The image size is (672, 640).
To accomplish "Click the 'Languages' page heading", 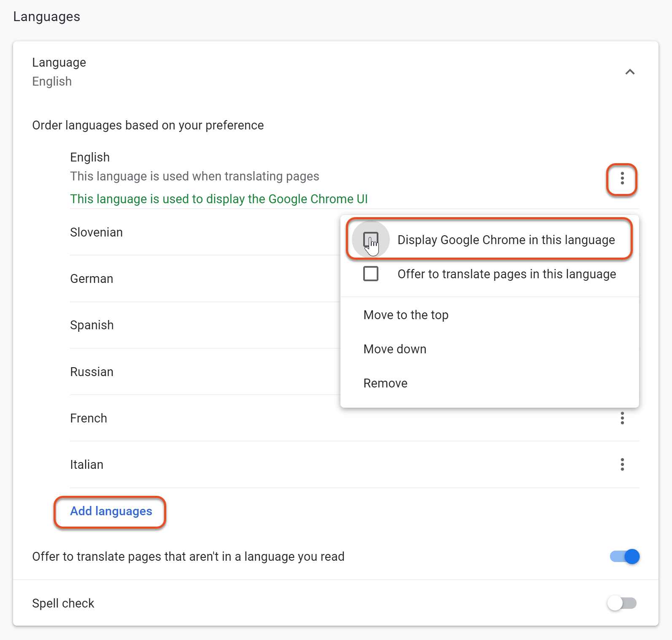I will (x=47, y=17).
